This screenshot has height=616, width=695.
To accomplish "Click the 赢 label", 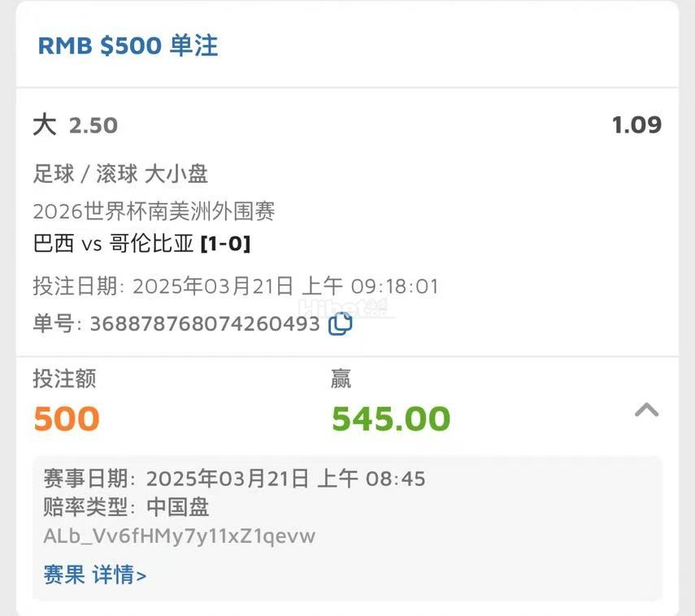I will point(341,379).
